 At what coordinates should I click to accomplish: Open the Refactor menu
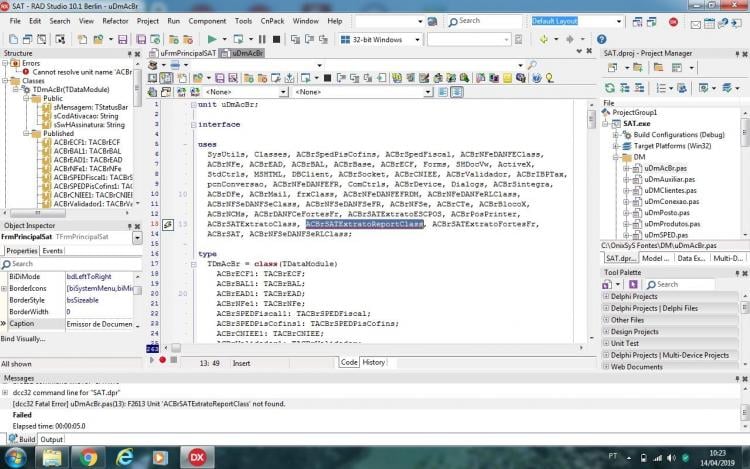tap(115, 21)
